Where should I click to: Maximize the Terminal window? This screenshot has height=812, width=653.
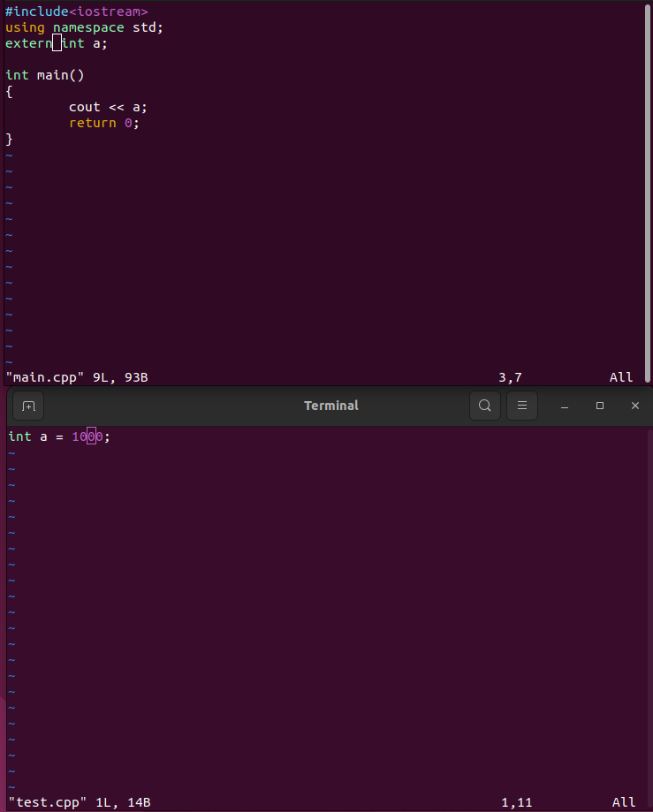[x=600, y=406]
